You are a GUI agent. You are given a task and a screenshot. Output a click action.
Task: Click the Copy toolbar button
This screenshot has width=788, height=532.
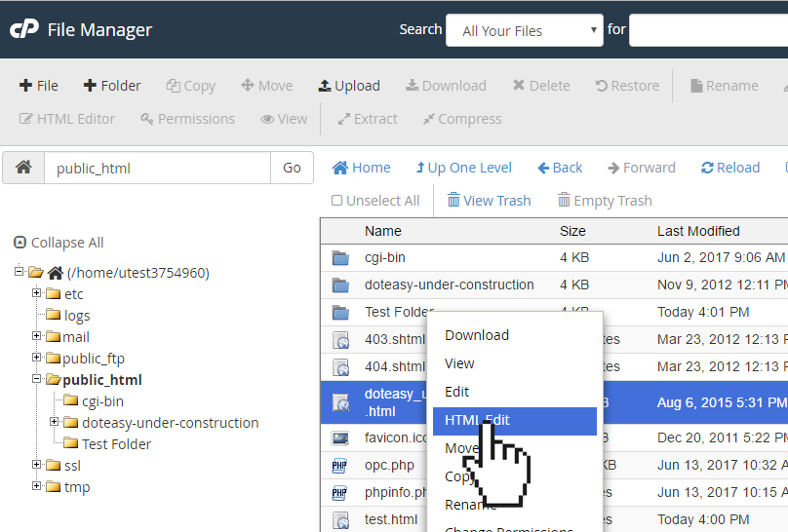pos(191,86)
